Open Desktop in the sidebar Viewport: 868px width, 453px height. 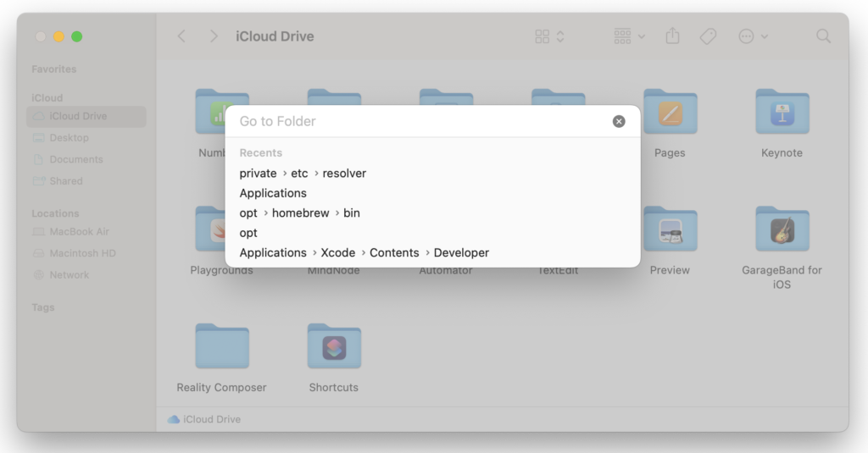coord(86,138)
